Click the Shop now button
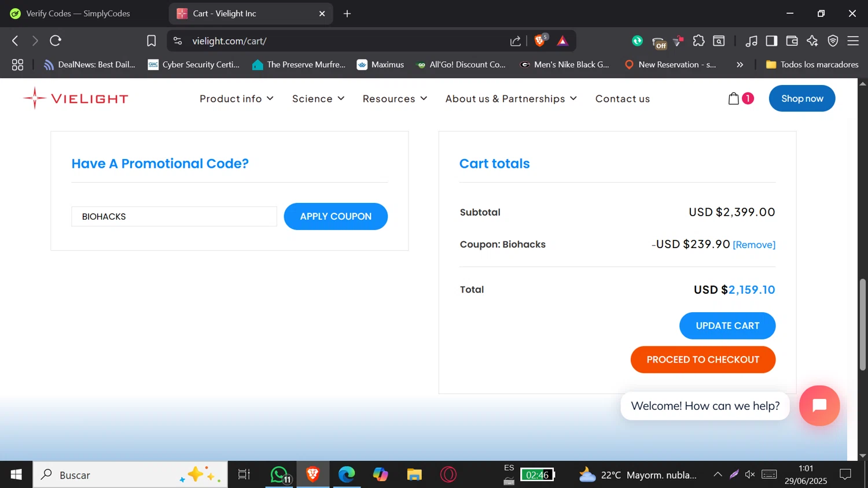 coord(802,98)
